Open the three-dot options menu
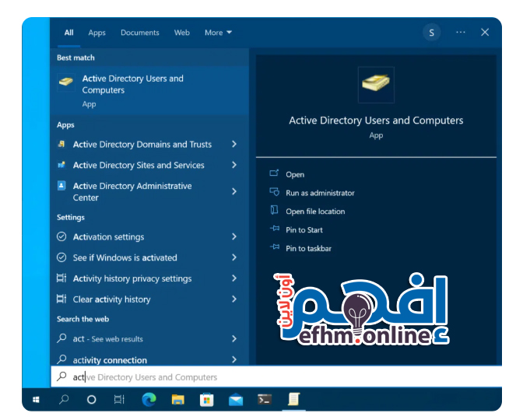 tap(461, 33)
